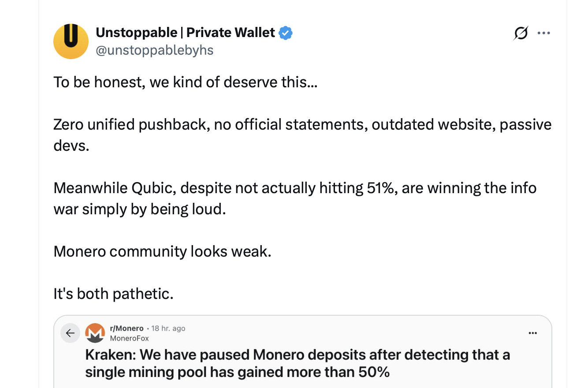Open Grok slashed-circle icon on the tweet
This screenshot has width=588, height=388.
click(x=521, y=33)
